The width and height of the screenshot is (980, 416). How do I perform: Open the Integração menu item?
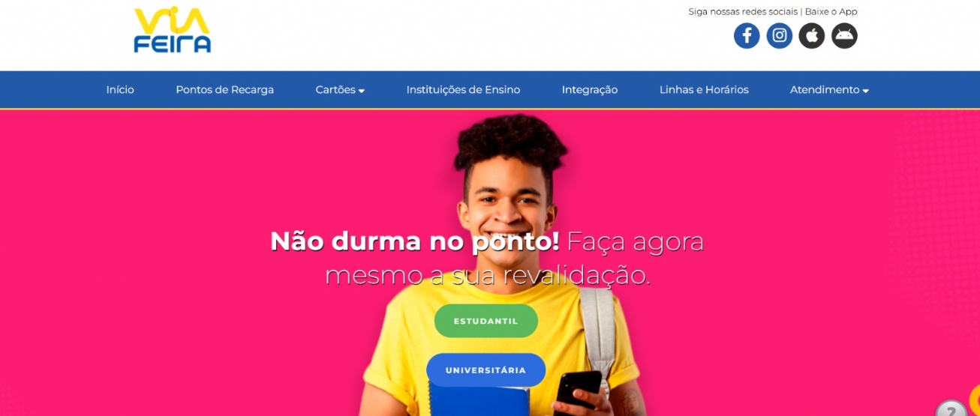[x=590, y=90]
